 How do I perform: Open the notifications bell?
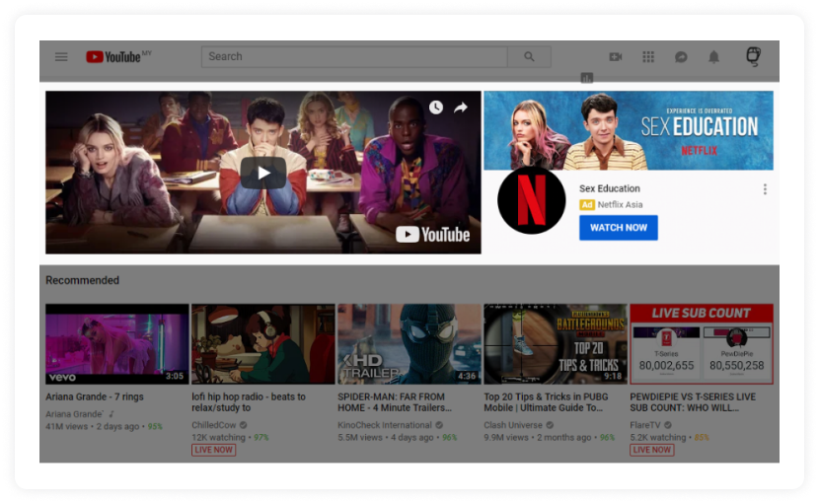(713, 56)
